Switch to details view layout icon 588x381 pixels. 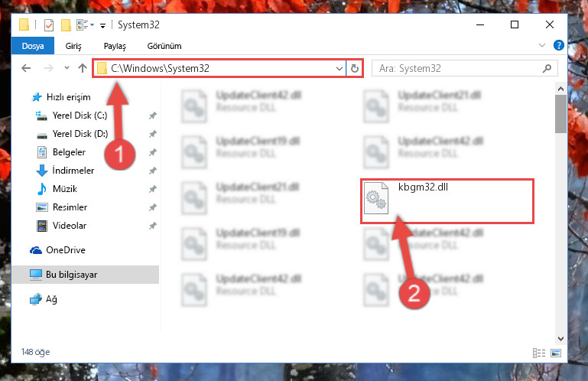[x=539, y=353]
